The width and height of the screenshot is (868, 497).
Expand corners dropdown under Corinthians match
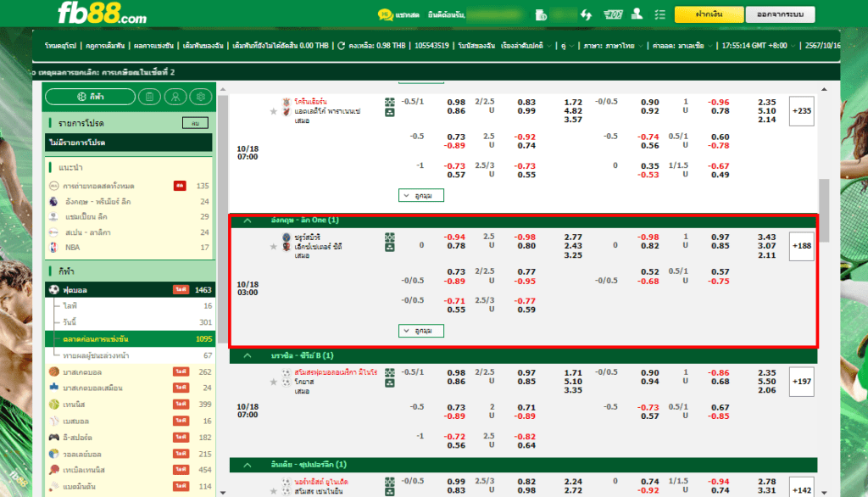420,196
